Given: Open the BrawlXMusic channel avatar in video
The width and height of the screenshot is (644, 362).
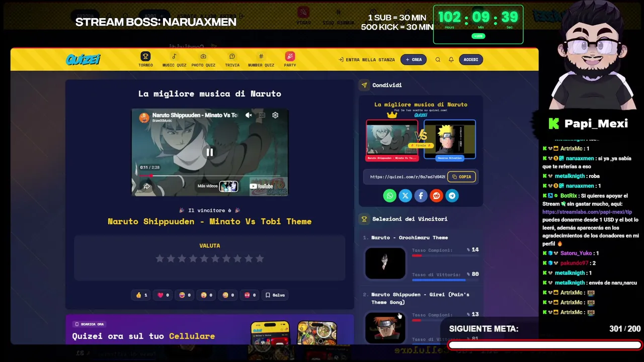Looking at the screenshot, I should coord(144,117).
